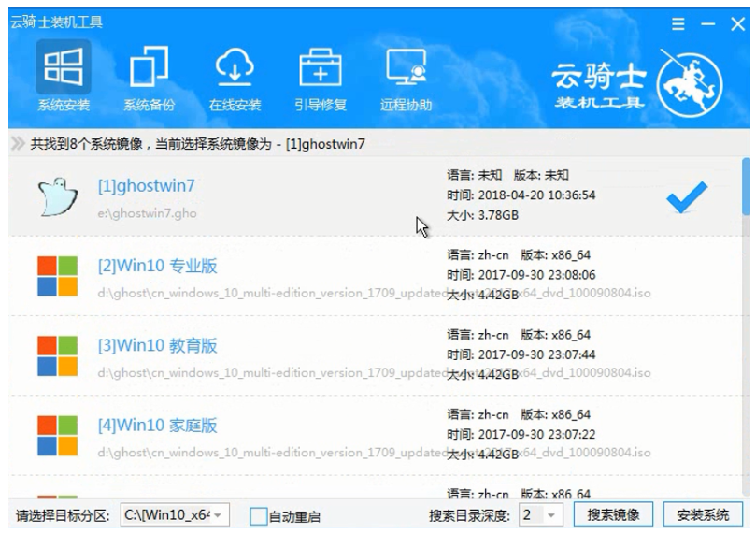Click the 系统安装 (System Install) icon
Screen dimensions: 756x535
pyautogui.click(x=64, y=79)
